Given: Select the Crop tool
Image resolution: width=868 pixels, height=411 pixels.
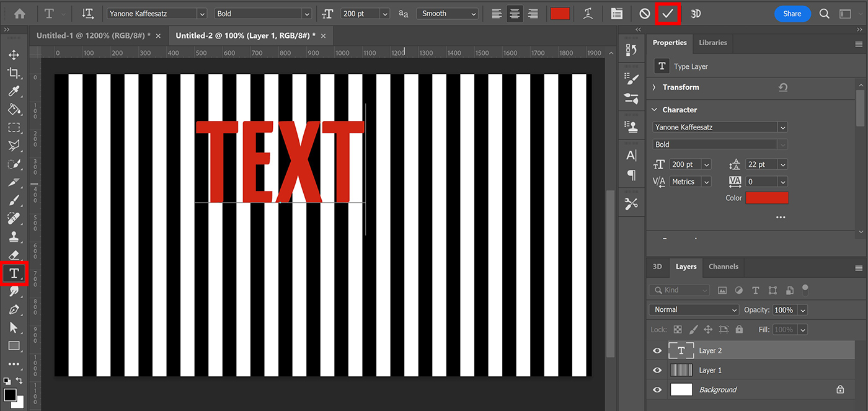Looking at the screenshot, I should click(x=14, y=73).
